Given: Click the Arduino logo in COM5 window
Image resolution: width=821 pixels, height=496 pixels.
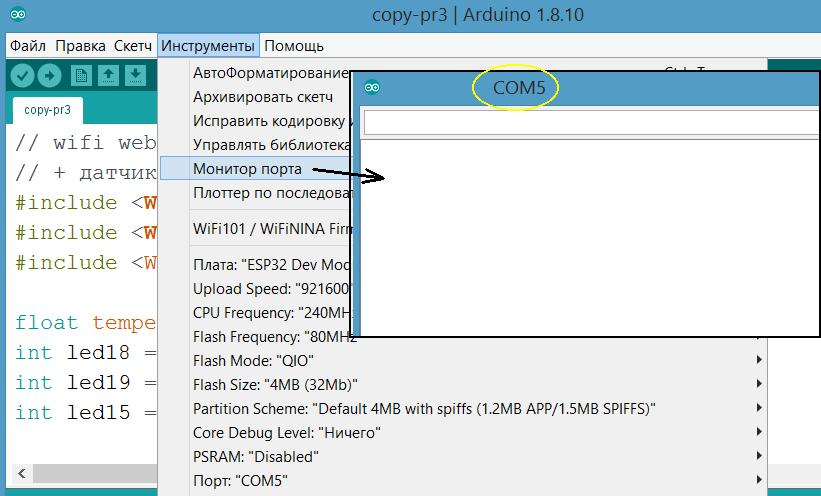Looking at the screenshot, I should [372, 87].
